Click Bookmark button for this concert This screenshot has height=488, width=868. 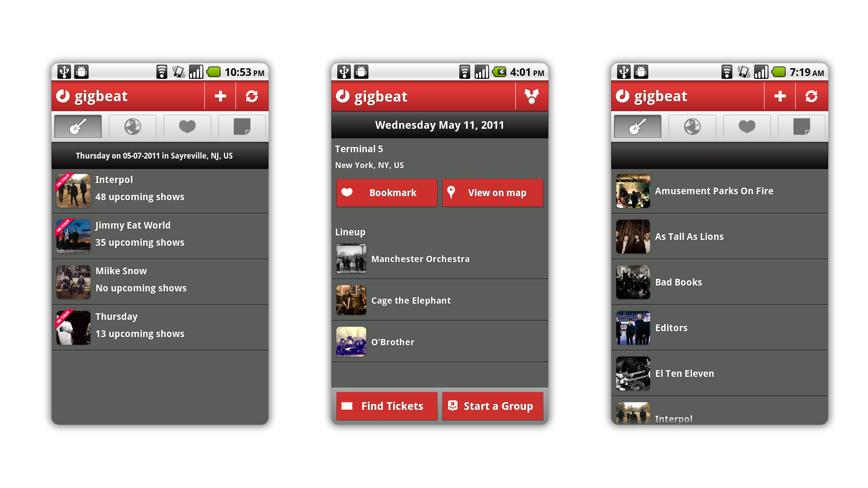tap(387, 192)
